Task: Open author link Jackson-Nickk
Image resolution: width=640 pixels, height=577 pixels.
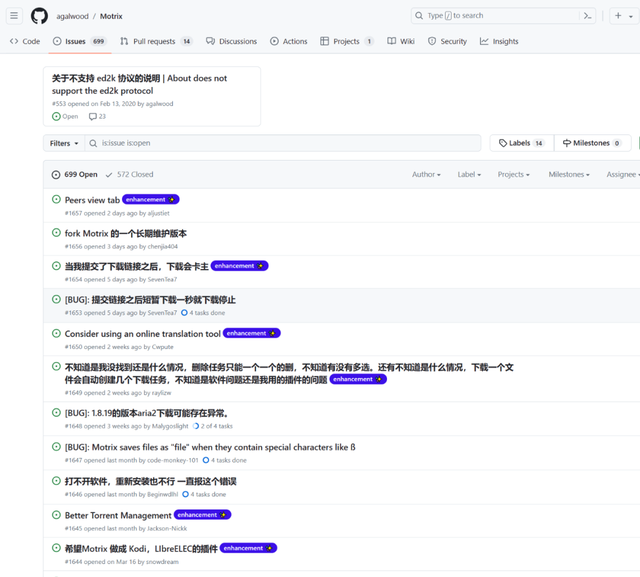Action: (167, 528)
